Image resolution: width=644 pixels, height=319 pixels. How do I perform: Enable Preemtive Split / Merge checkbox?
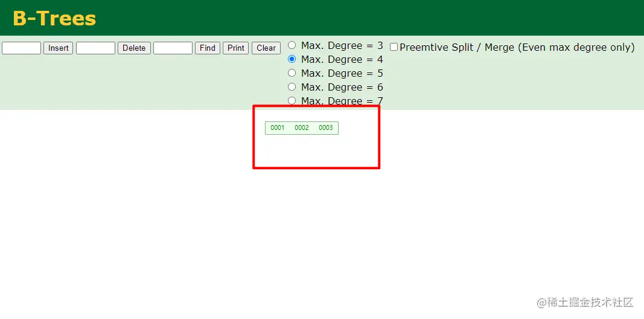coord(394,47)
